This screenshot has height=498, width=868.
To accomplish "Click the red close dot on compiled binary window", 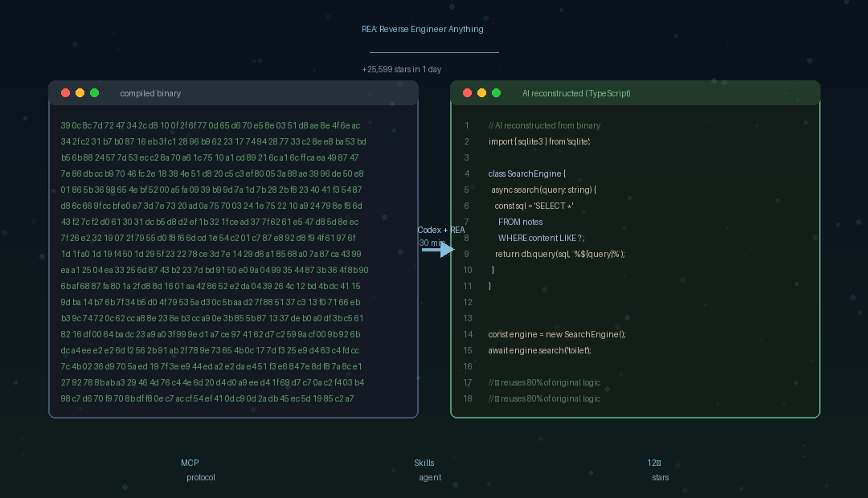I will (x=65, y=93).
